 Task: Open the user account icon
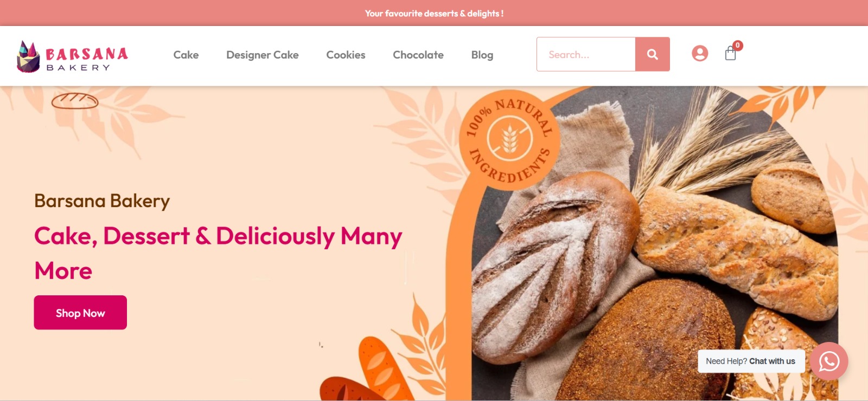[x=700, y=53]
